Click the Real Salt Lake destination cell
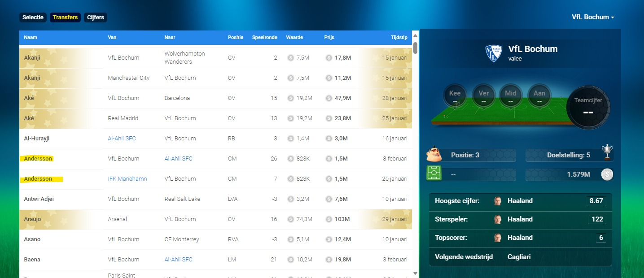The width and height of the screenshot is (644, 278). pos(182,199)
